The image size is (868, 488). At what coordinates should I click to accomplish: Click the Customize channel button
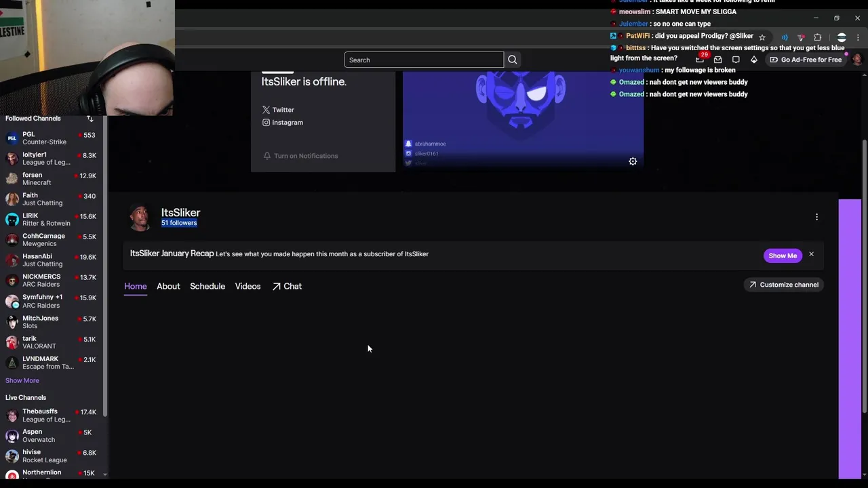pos(783,285)
